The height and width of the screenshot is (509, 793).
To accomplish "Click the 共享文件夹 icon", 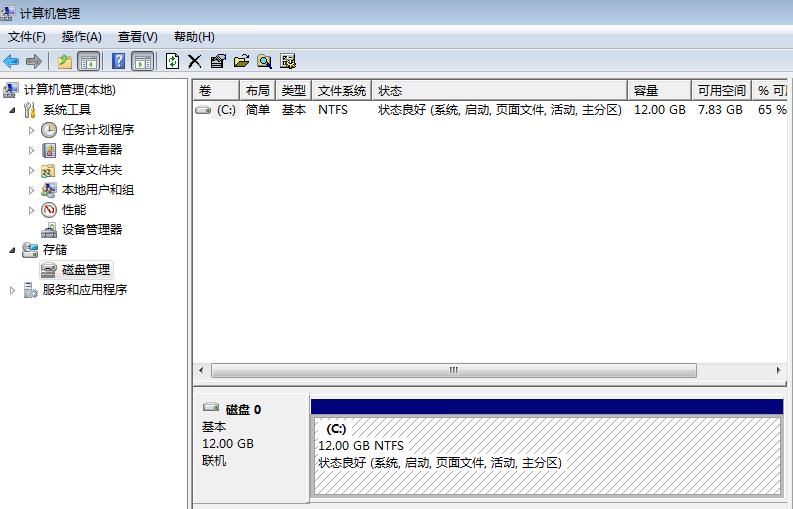I will (48, 171).
